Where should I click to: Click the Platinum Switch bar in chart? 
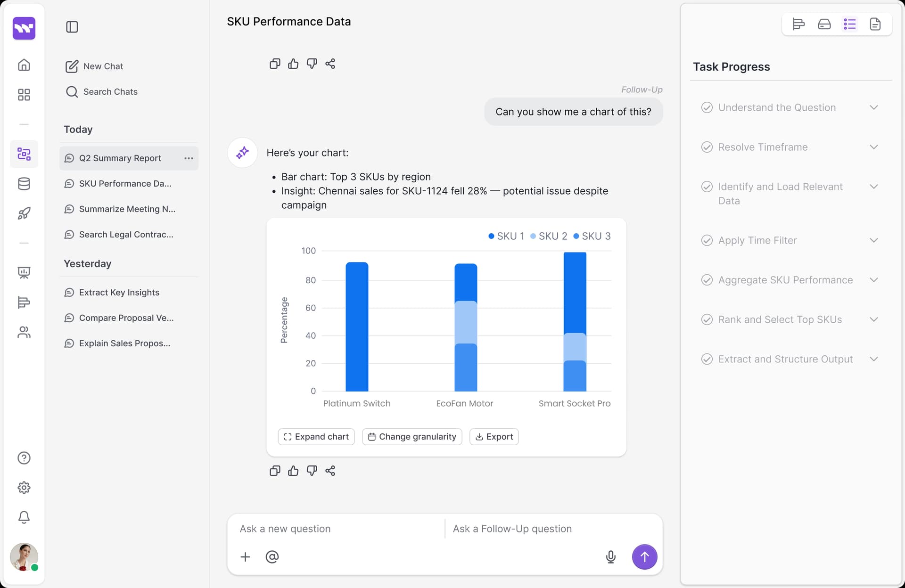pos(357,327)
